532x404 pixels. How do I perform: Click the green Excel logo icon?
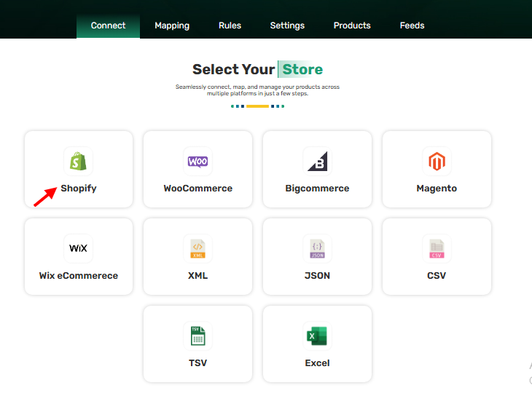317,336
